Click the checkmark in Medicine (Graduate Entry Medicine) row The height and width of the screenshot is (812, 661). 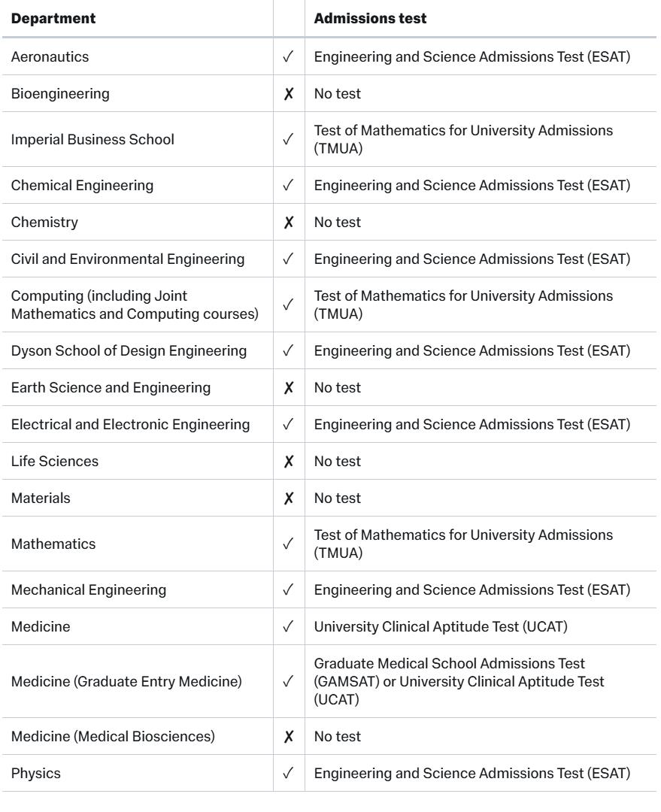point(289,681)
